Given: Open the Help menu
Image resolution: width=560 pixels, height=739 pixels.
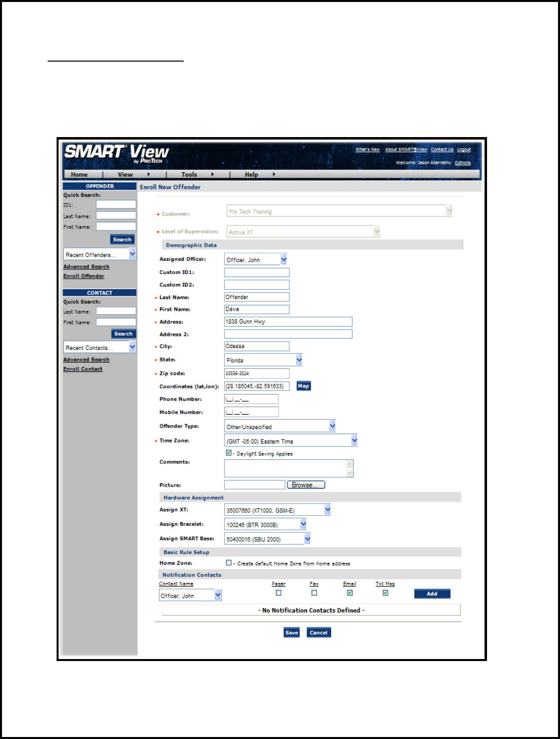Looking at the screenshot, I should [251, 174].
